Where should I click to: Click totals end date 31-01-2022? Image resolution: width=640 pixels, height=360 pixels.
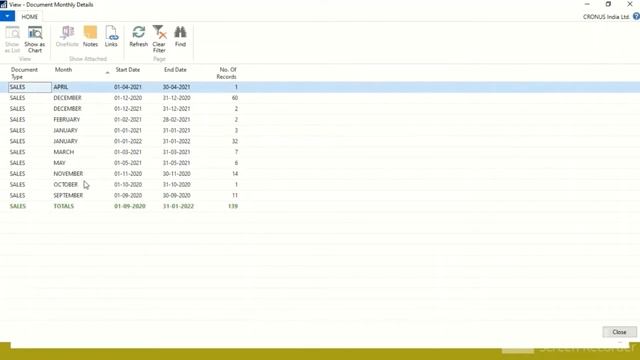(x=178, y=206)
